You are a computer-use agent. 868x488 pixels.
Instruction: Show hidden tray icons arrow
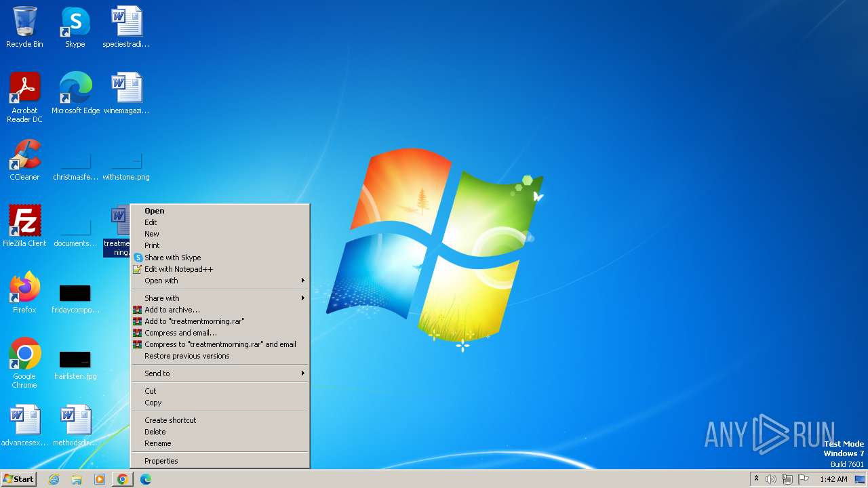click(756, 479)
